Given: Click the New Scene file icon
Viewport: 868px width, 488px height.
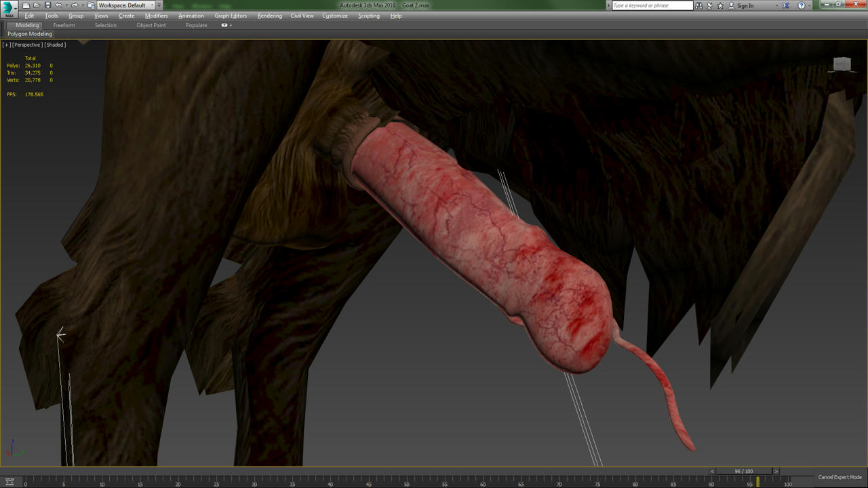Looking at the screenshot, I should pyautogui.click(x=26, y=5).
